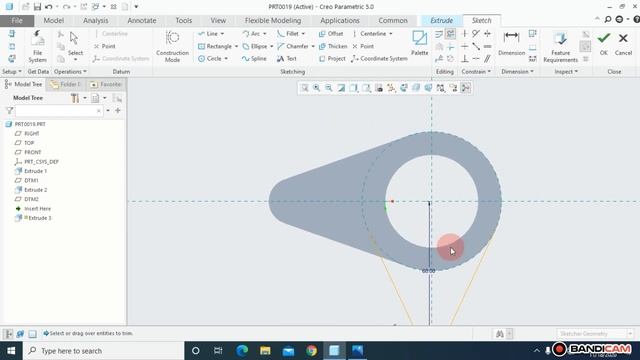Click OK to accept the sketch
The height and width of the screenshot is (360, 640).
pyautogui.click(x=604, y=44)
